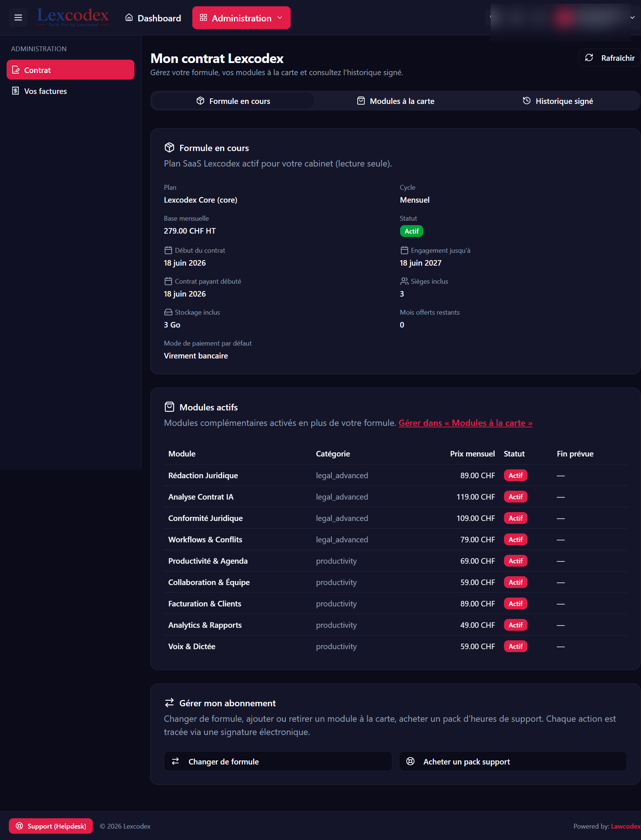The width and height of the screenshot is (641, 840).
Task: Select the Analytics & Rapports module
Action: [205, 625]
